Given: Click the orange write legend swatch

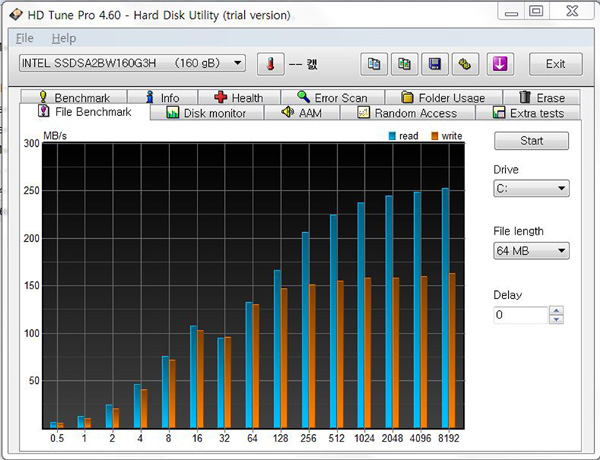Looking at the screenshot, I should (434, 136).
